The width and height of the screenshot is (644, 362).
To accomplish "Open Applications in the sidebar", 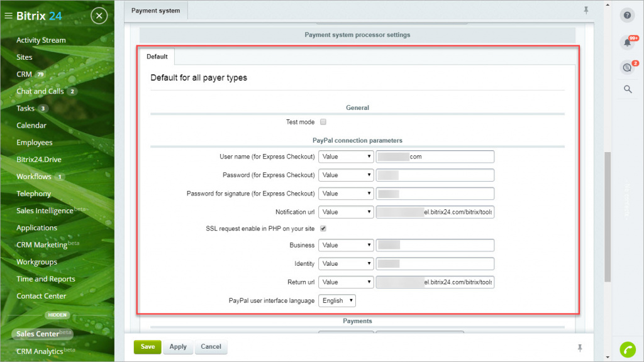I will tap(36, 228).
